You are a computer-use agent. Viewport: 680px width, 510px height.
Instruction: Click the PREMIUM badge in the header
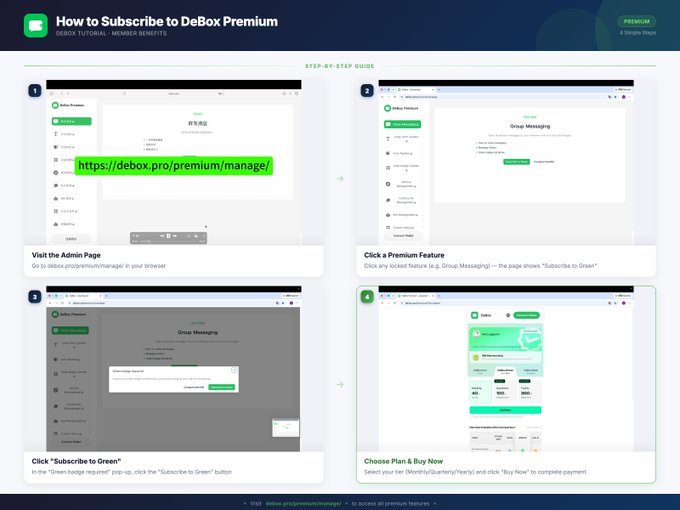tap(637, 21)
